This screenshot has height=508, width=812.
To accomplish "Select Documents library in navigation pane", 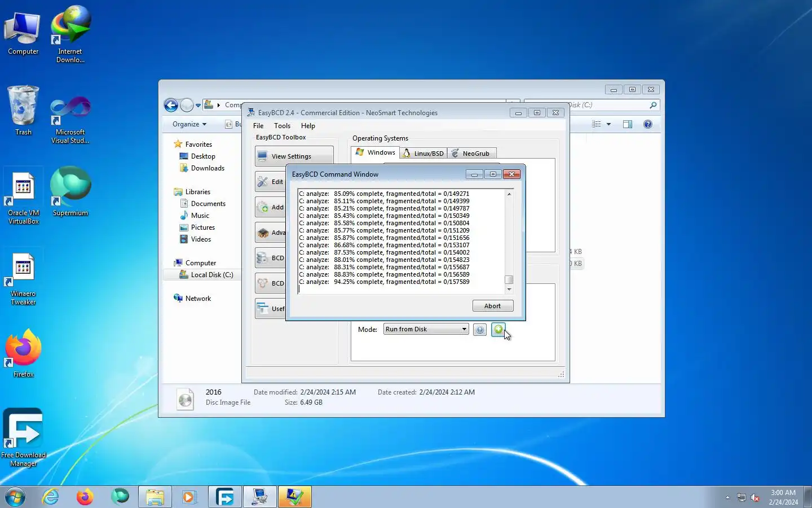I will coord(202,204).
